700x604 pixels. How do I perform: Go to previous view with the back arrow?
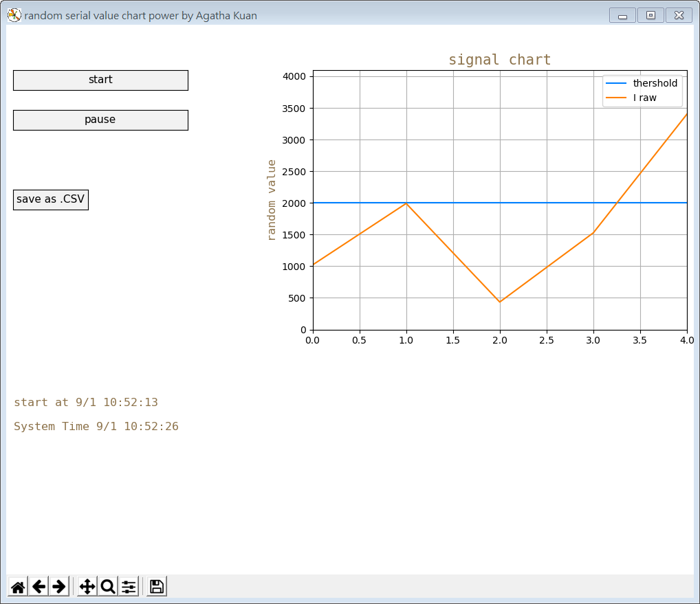[x=39, y=586]
